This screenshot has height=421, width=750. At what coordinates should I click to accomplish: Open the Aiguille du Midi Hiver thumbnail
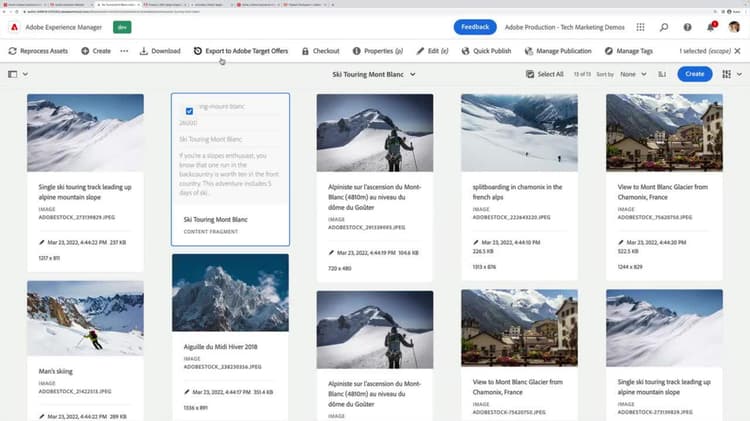point(230,292)
